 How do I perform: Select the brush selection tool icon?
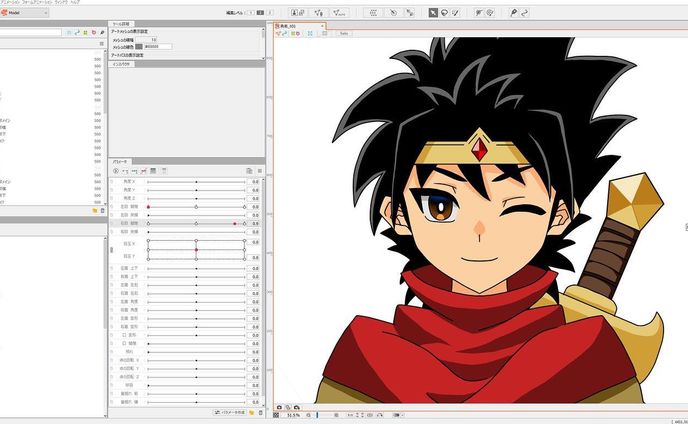(455, 13)
